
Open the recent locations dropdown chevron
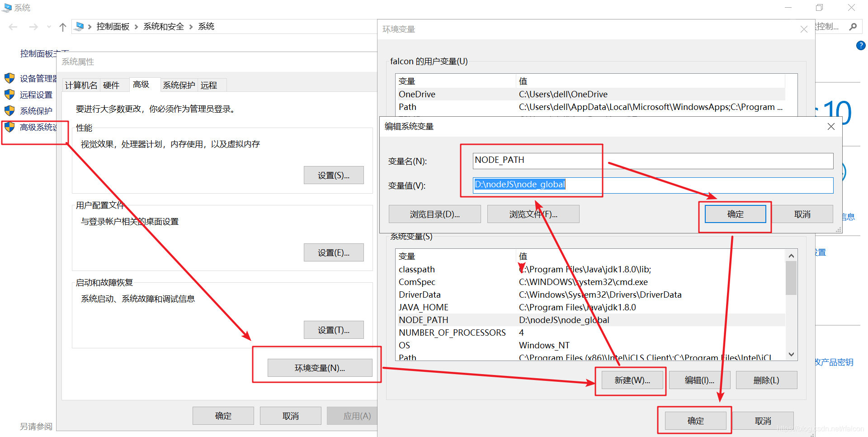(x=49, y=27)
